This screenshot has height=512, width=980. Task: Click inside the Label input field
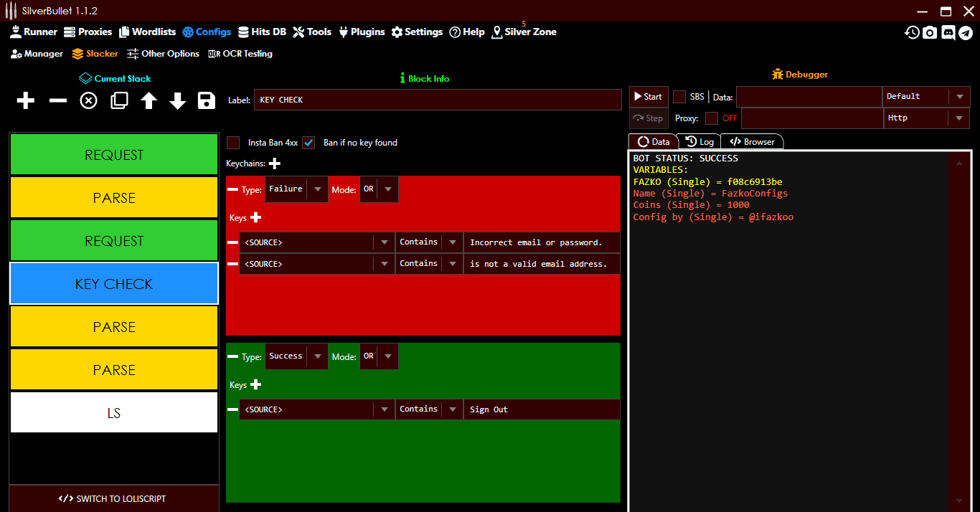(x=438, y=100)
